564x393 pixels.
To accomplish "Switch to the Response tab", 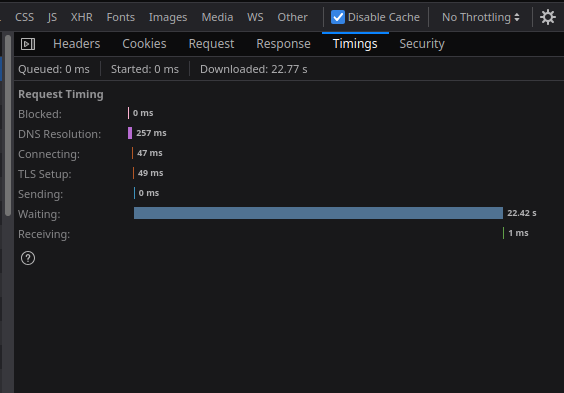I will (x=283, y=44).
